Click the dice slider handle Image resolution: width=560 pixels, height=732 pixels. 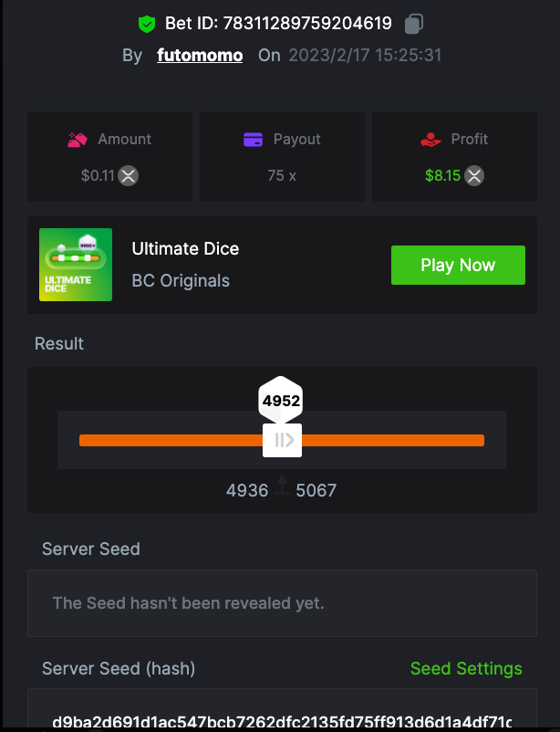pos(282,441)
